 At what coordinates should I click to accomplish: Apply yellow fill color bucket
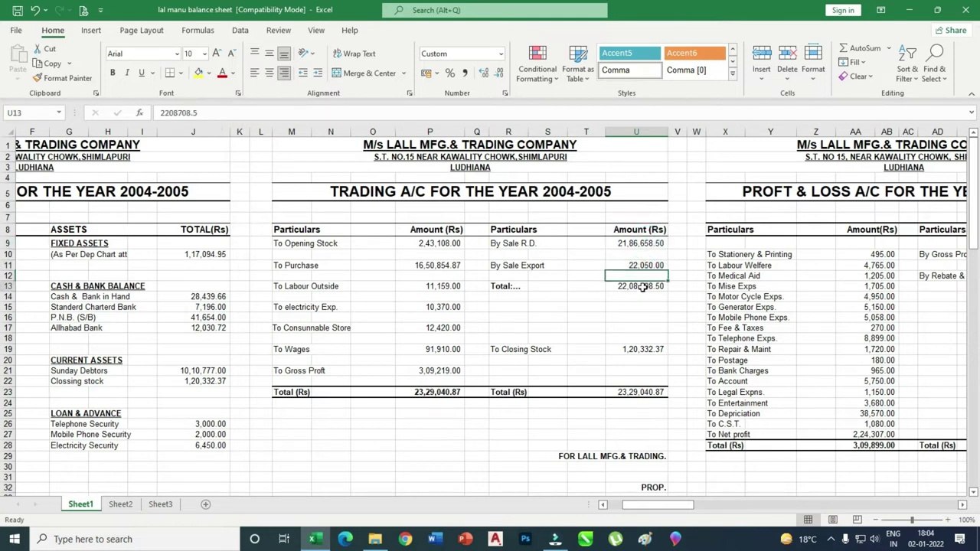click(x=198, y=73)
